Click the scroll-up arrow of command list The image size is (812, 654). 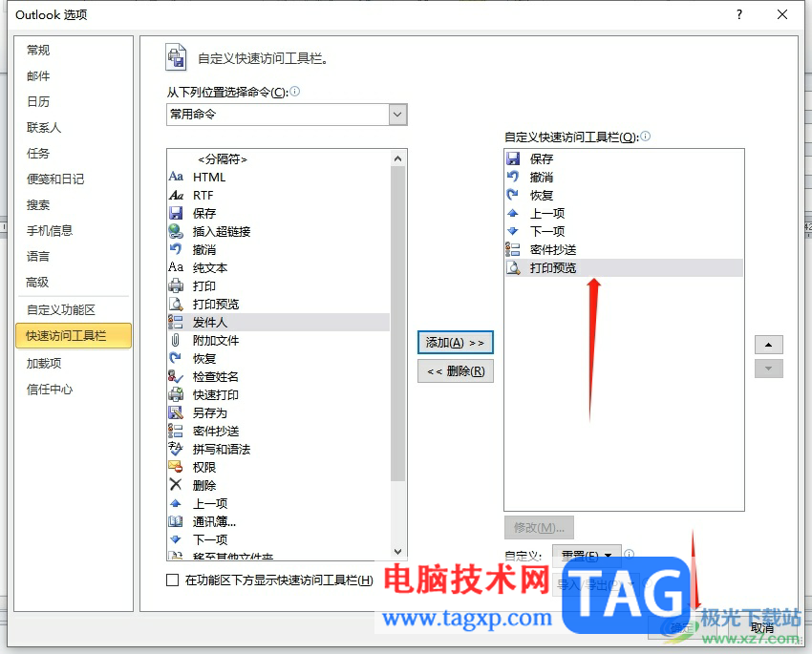[397, 158]
